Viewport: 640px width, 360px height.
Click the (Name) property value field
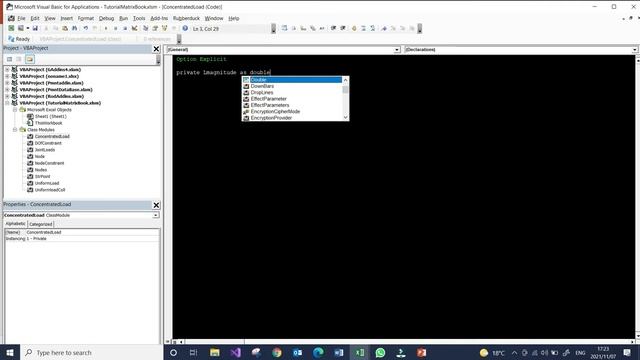92,232
